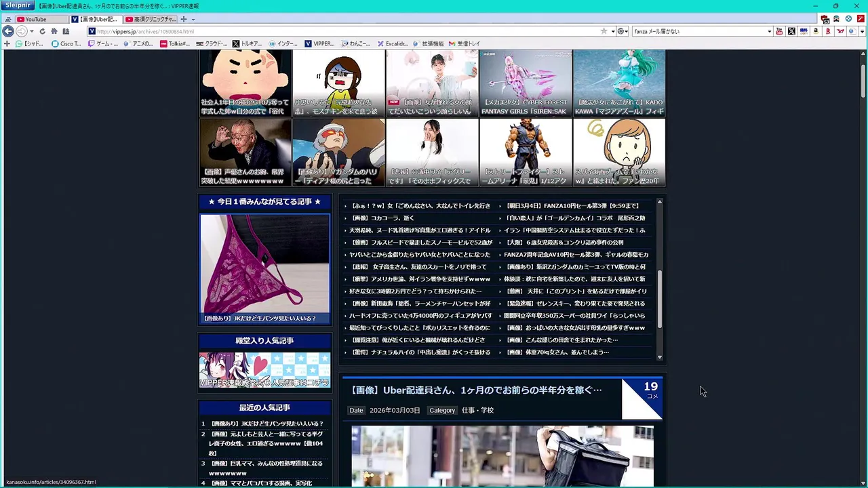
Task: Switch to the 高須クリニック tab
Action: coord(150,19)
